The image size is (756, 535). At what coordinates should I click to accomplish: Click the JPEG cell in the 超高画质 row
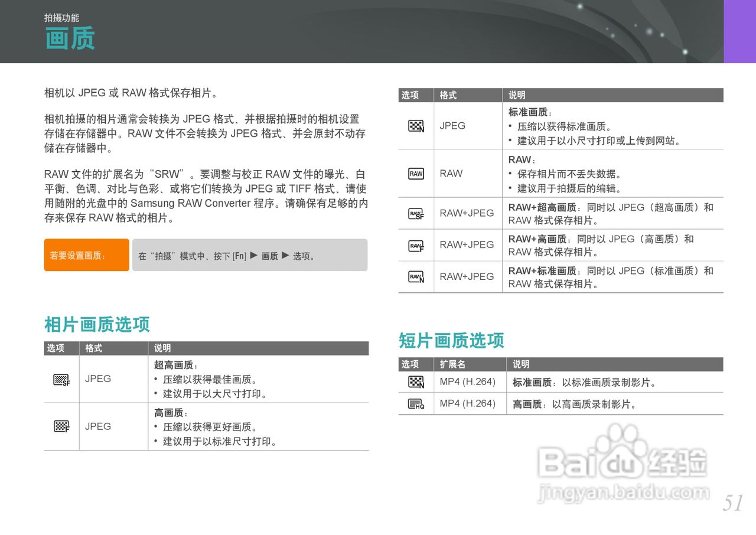click(x=98, y=379)
